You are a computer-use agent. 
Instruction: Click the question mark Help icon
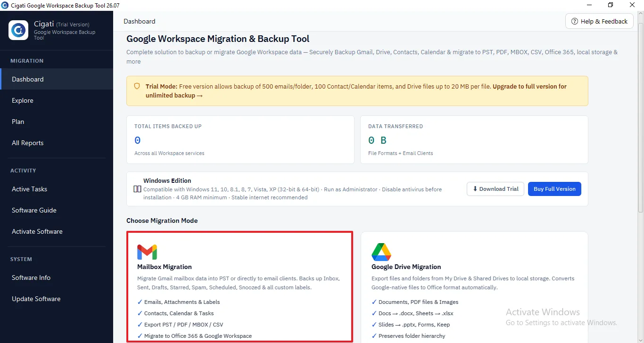pyautogui.click(x=575, y=21)
